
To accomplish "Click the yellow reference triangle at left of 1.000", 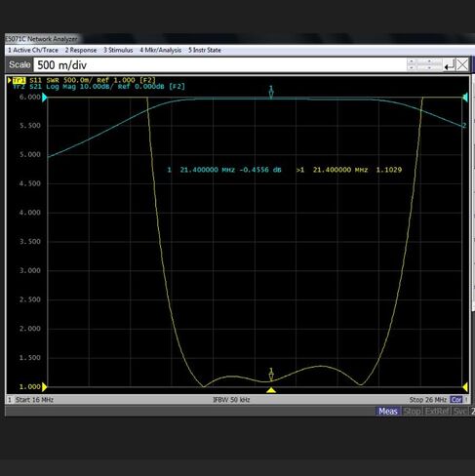I will 45,387.
